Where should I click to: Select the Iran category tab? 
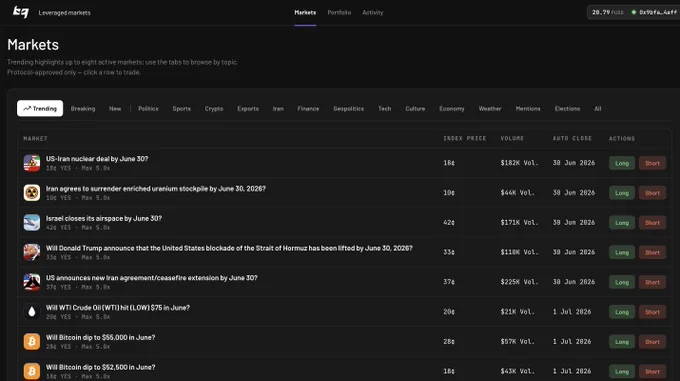pyautogui.click(x=278, y=108)
